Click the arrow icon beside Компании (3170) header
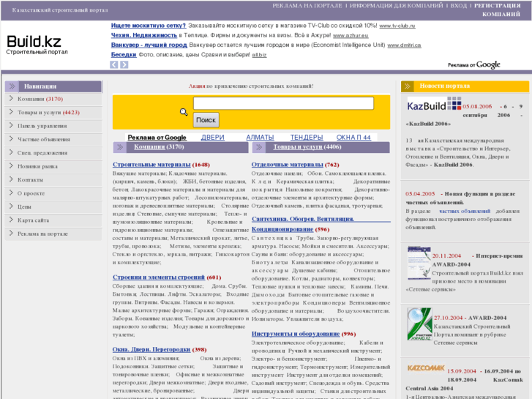This screenshot has width=532, height=399. (120, 147)
